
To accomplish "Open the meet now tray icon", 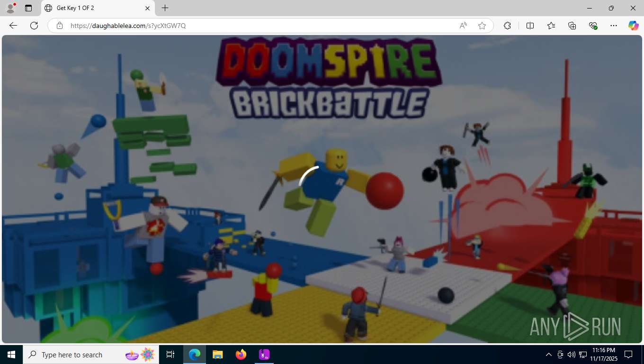I will click(560, 355).
